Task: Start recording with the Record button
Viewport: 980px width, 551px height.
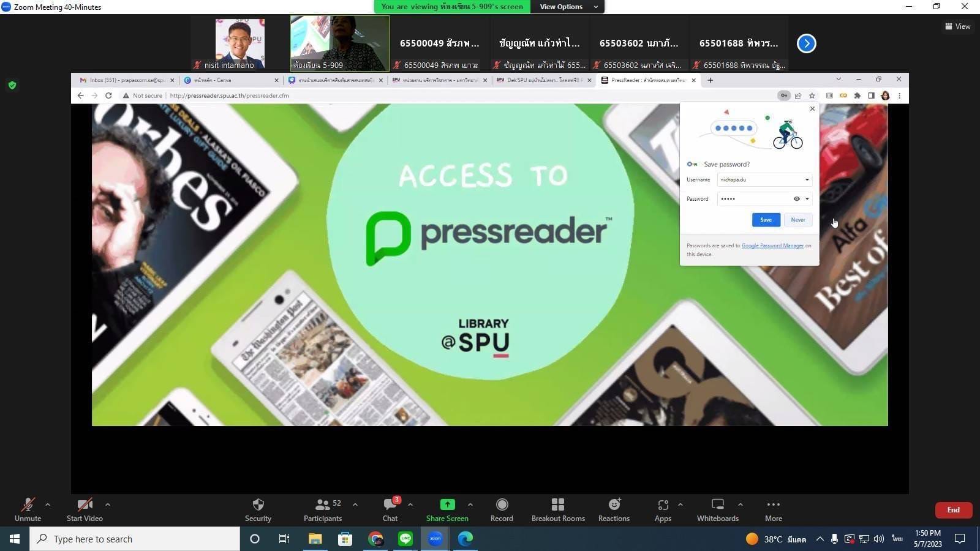Action: tap(502, 505)
